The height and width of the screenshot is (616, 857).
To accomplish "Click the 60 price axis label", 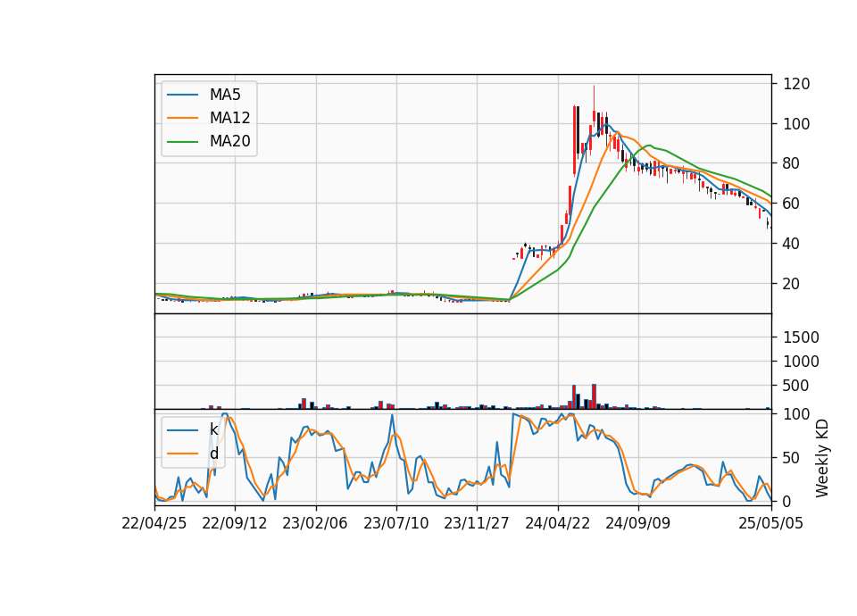I will 792,204.
